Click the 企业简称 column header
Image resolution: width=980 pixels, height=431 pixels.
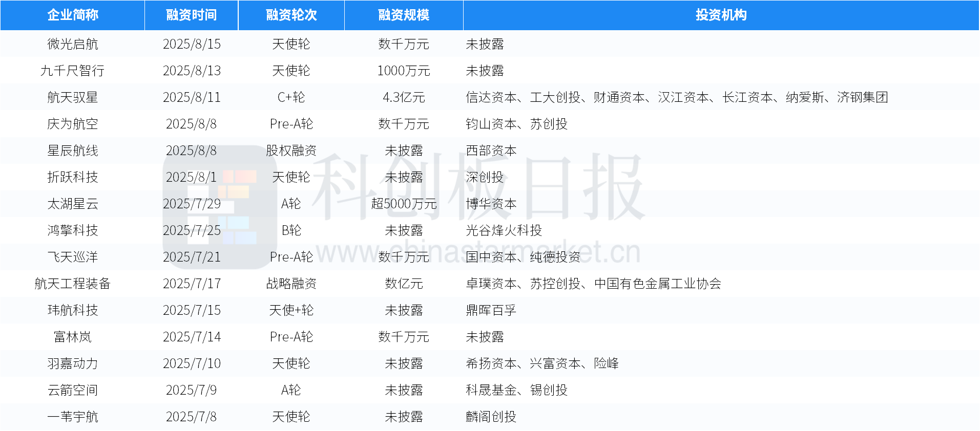[73, 15]
